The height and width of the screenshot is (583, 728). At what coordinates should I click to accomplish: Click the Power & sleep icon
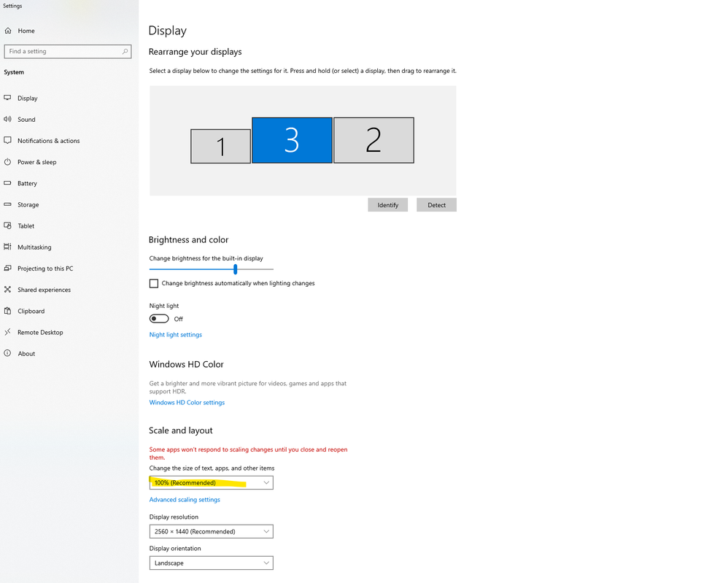tap(7, 162)
